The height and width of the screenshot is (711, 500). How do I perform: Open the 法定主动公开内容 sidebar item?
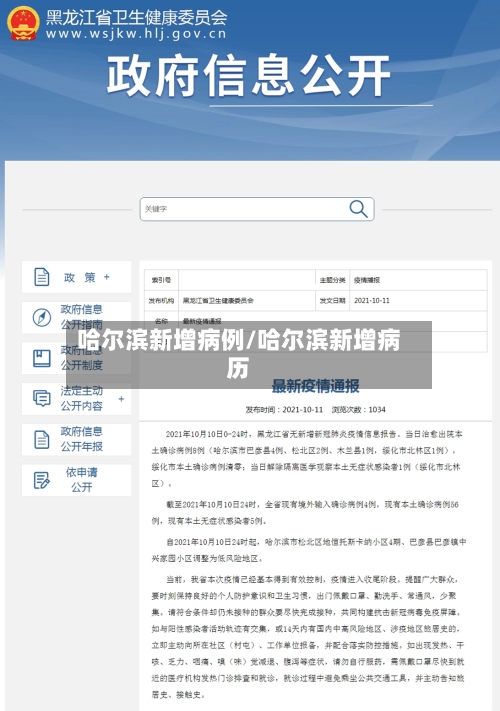coord(77,399)
